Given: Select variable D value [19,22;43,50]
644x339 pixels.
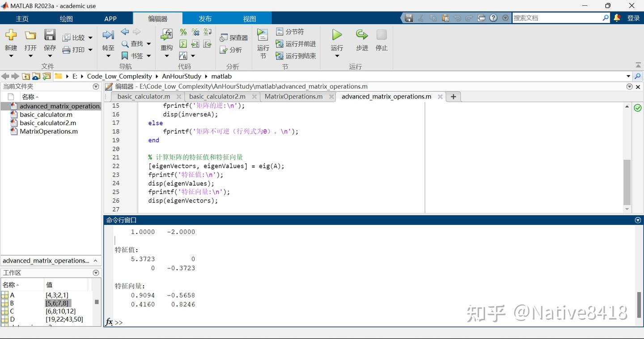Looking at the screenshot, I should point(64,319).
